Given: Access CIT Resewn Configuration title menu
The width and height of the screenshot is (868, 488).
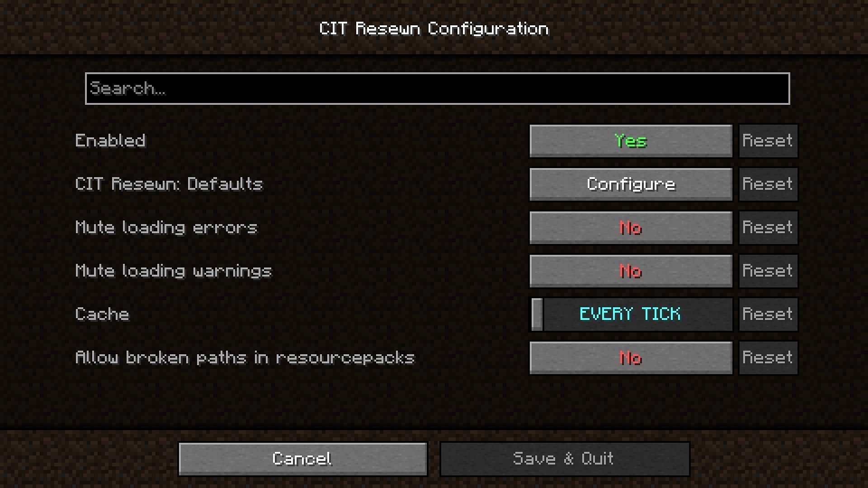Looking at the screenshot, I should [434, 28].
